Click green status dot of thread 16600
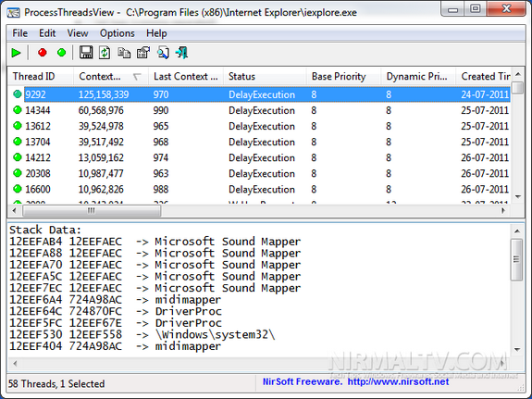This screenshot has height=399, width=532. [x=18, y=189]
